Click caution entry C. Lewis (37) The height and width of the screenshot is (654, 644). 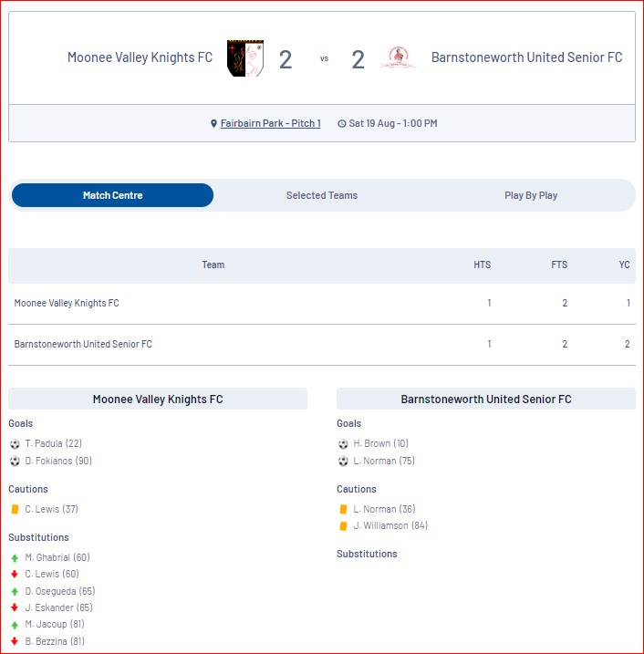(x=51, y=509)
